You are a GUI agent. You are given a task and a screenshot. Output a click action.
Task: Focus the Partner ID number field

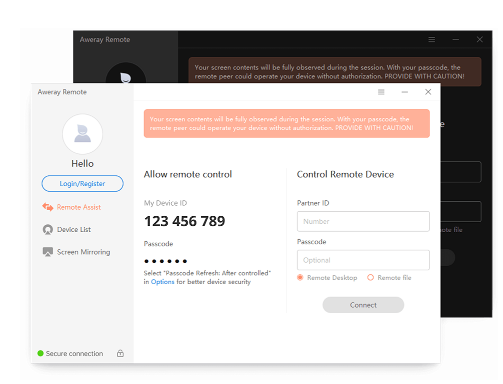point(363,221)
